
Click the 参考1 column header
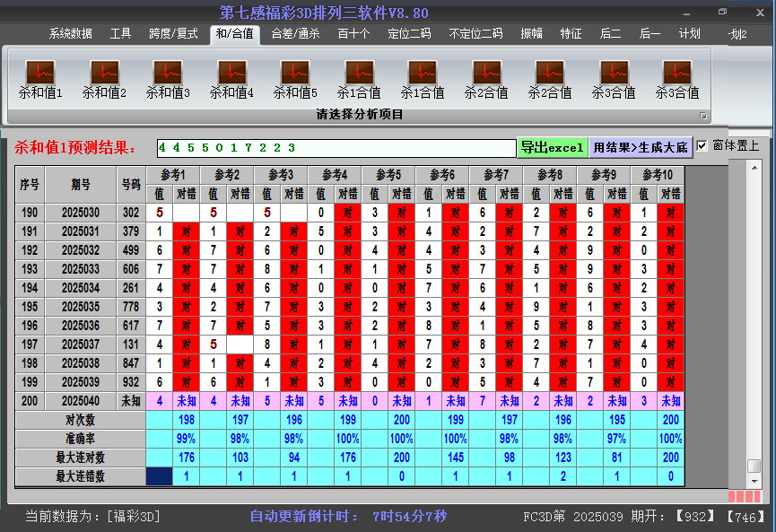[173, 175]
